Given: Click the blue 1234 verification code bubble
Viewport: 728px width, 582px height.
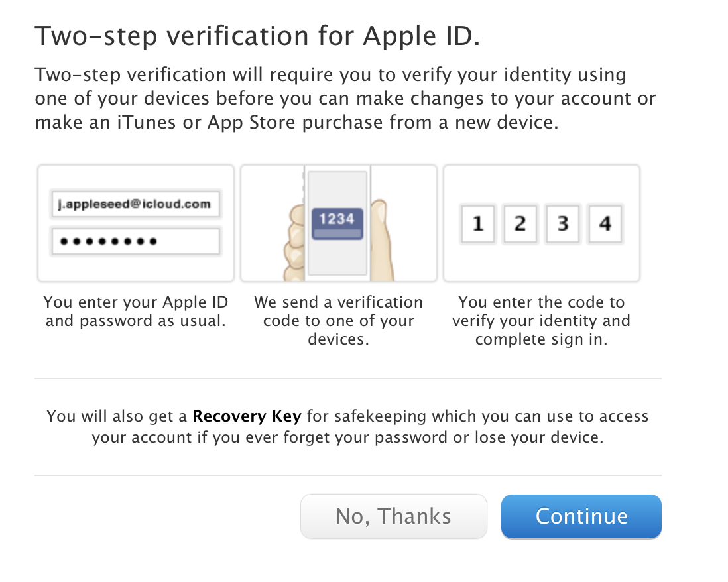Looking at the screenshot, I should (337, 222).
